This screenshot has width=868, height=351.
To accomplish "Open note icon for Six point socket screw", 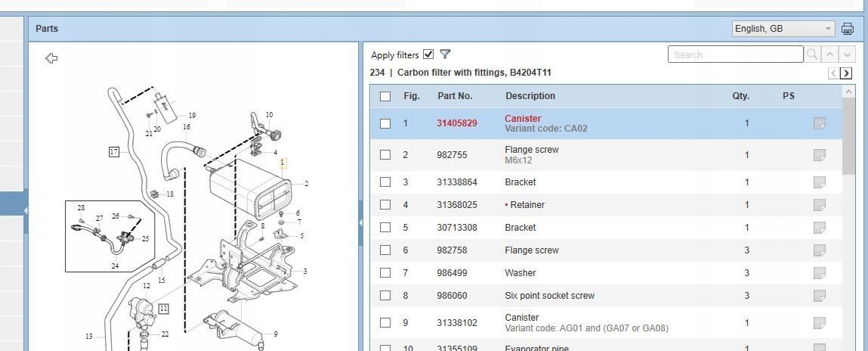I will click(x=820, y=296).
